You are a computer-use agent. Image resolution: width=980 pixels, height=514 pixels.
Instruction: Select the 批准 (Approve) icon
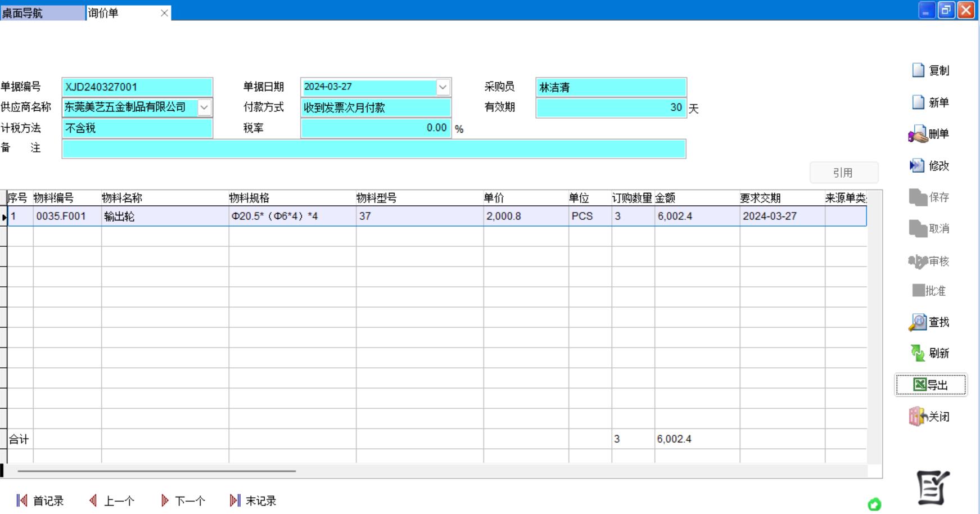point(931,291)
